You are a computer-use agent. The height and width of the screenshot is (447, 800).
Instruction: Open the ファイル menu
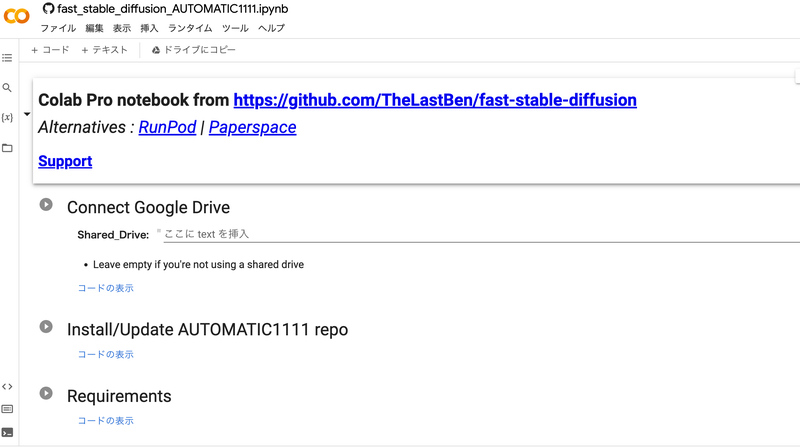tap(58, 28)
